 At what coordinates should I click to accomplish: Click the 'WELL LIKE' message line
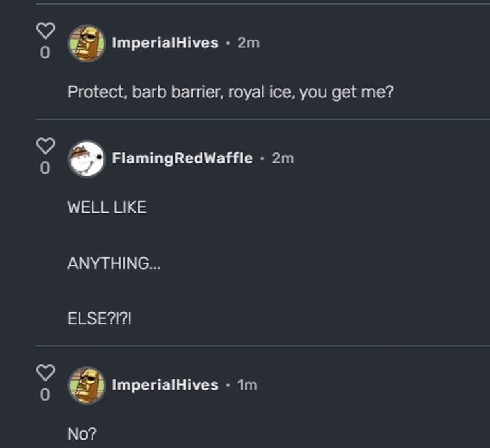point(107,207)
